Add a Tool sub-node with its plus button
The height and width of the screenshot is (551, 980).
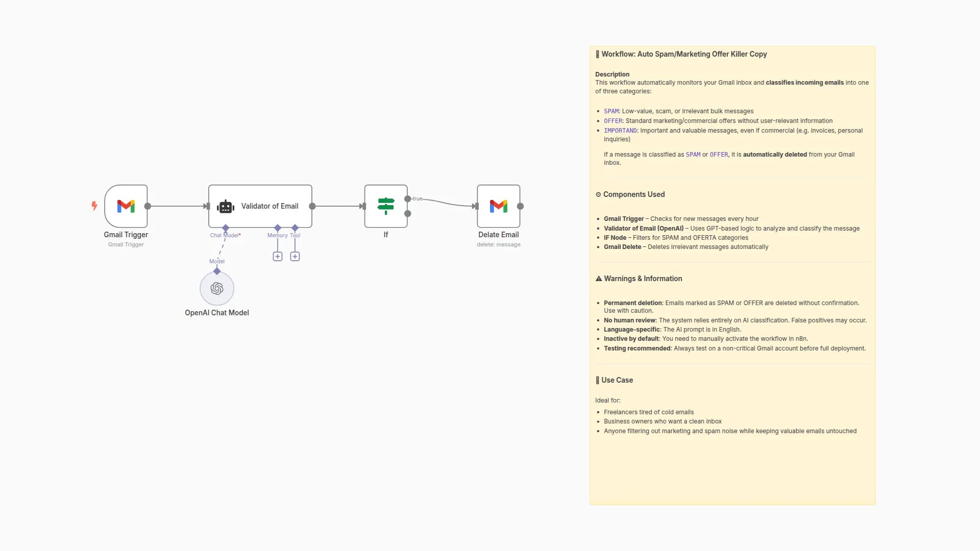(x=295, y=257)
